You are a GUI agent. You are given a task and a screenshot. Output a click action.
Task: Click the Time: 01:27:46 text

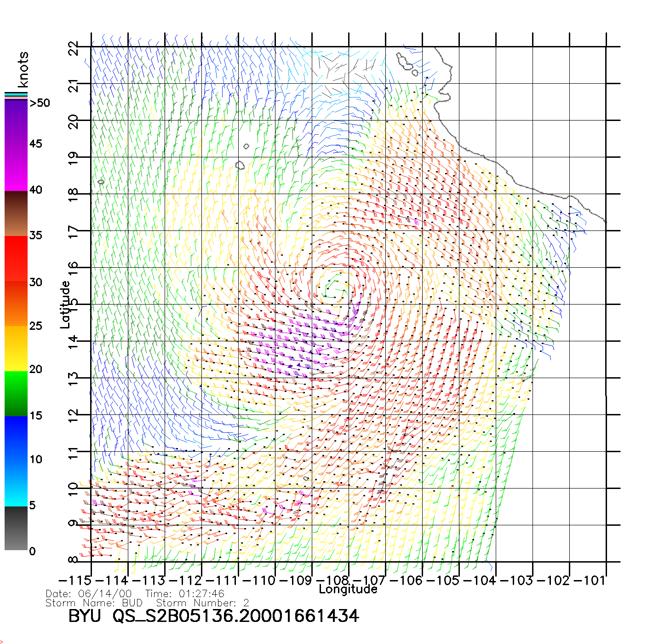[x=185, y=594]
